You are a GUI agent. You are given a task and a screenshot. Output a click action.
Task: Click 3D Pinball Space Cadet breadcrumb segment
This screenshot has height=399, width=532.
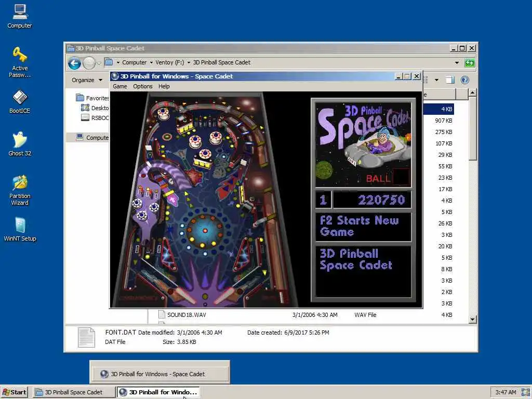pyautogui.click(x=221, y=62)
